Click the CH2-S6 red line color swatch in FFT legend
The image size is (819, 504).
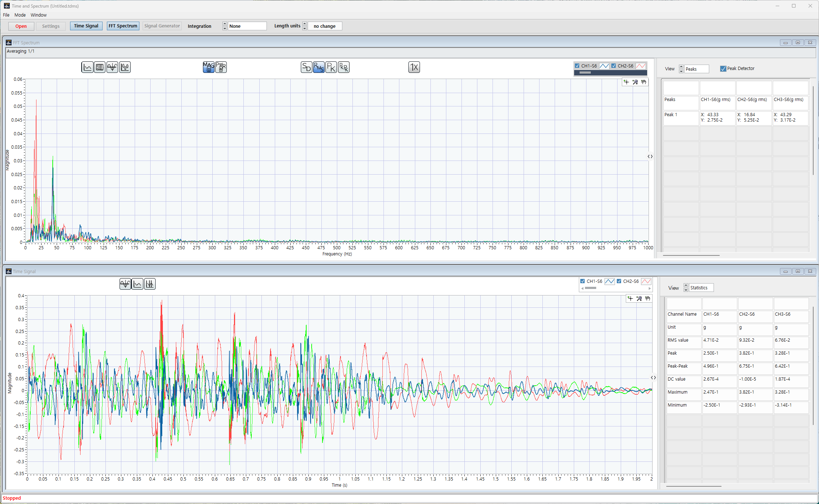641,66
